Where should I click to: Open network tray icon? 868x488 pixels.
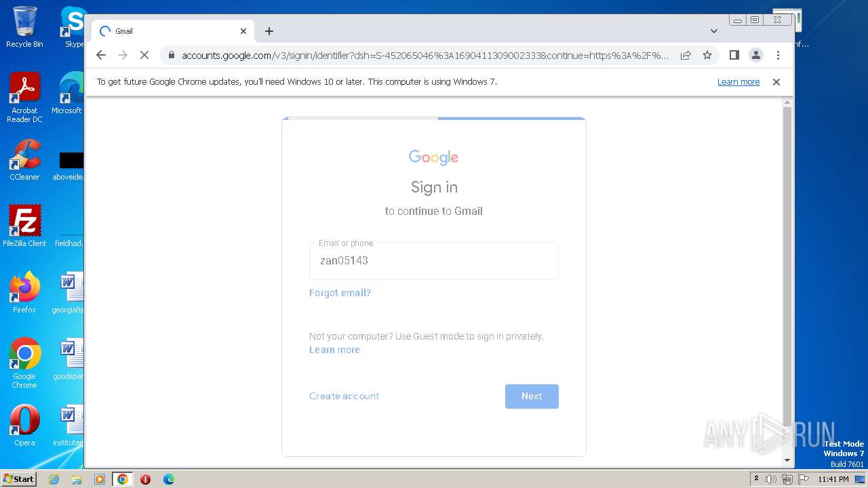pyautogui.click(x=787, y=479)
